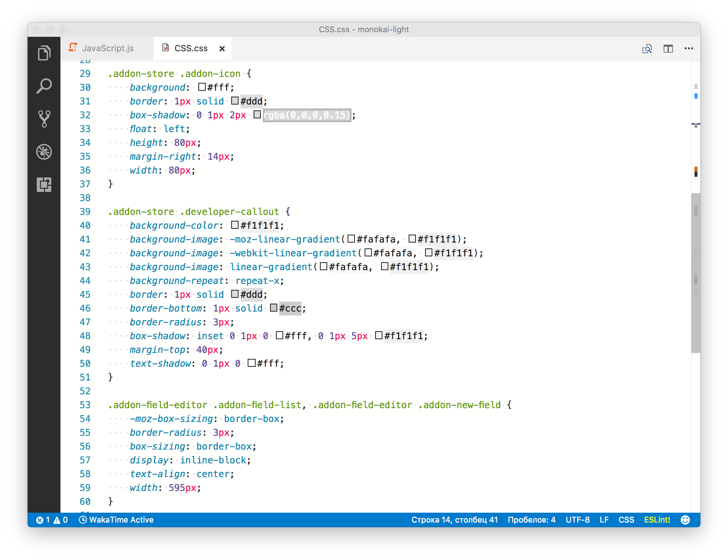
Task: Open the Source Control git view
Action: tap(44, 119)
